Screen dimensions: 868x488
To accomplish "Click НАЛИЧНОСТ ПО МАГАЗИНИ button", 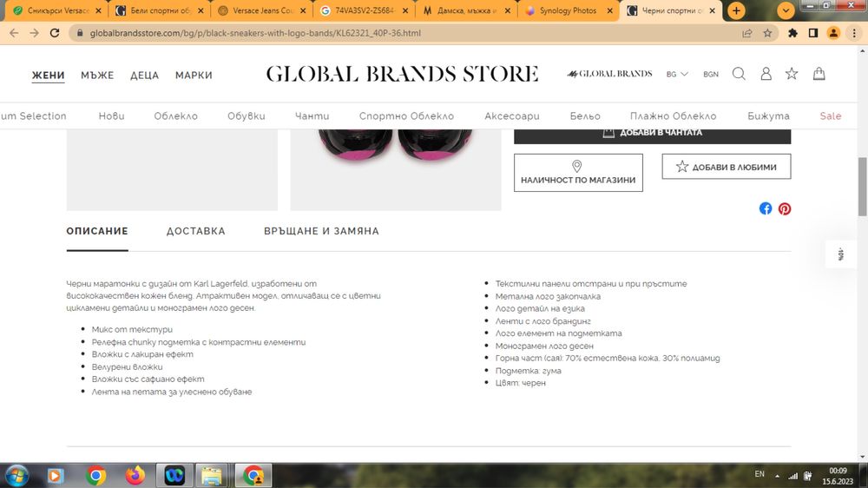I will pyautogui.click(x=578, y=173).
